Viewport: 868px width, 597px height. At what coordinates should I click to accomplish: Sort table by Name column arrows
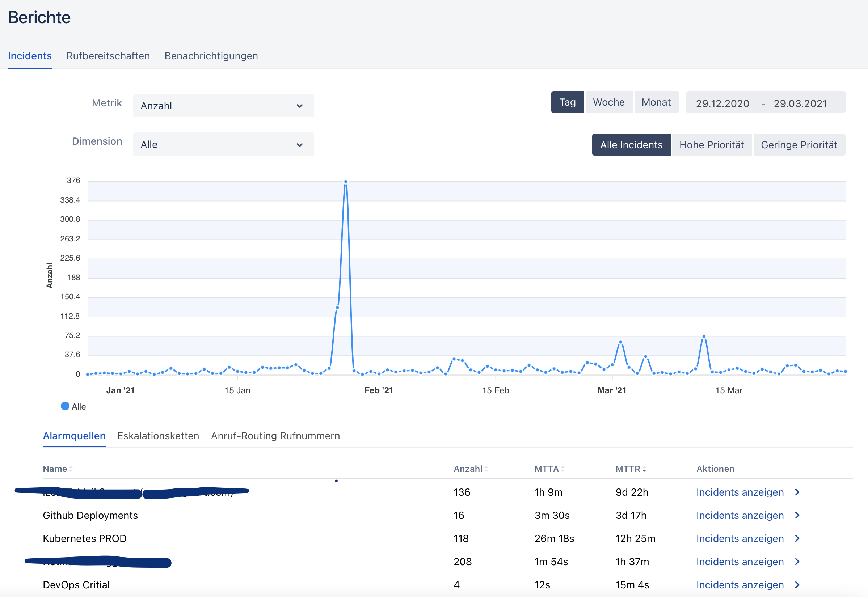[x=71, y=469]
